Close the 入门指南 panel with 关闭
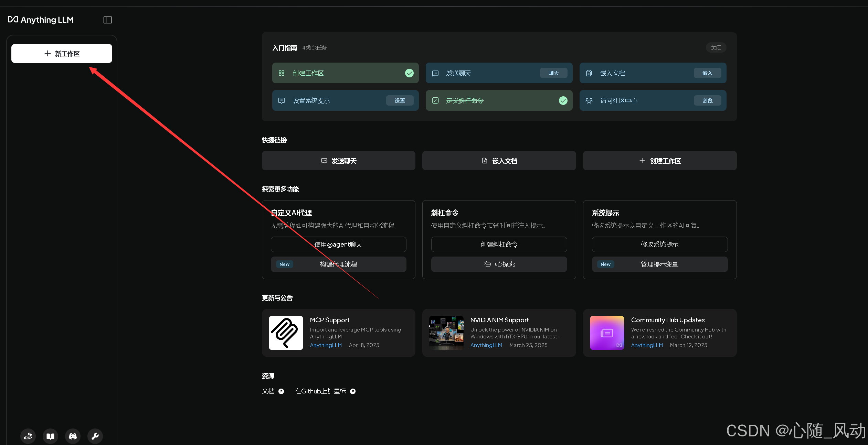Viewport: 868px width, 445px height. 716,47
